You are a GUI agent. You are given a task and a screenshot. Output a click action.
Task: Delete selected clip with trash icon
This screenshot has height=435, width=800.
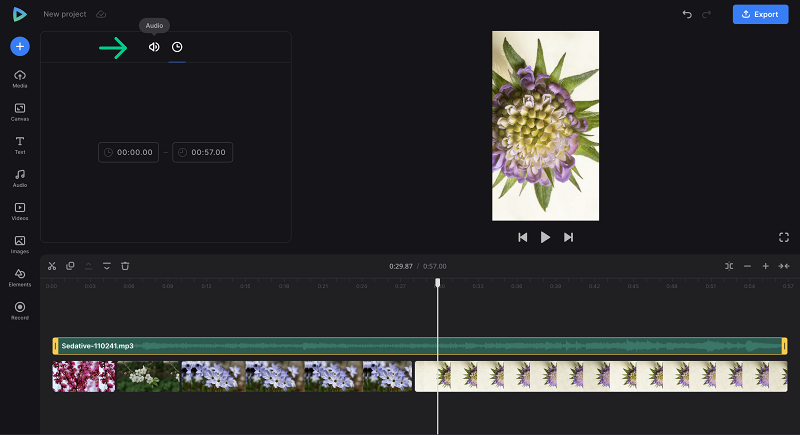pos(125,266)
